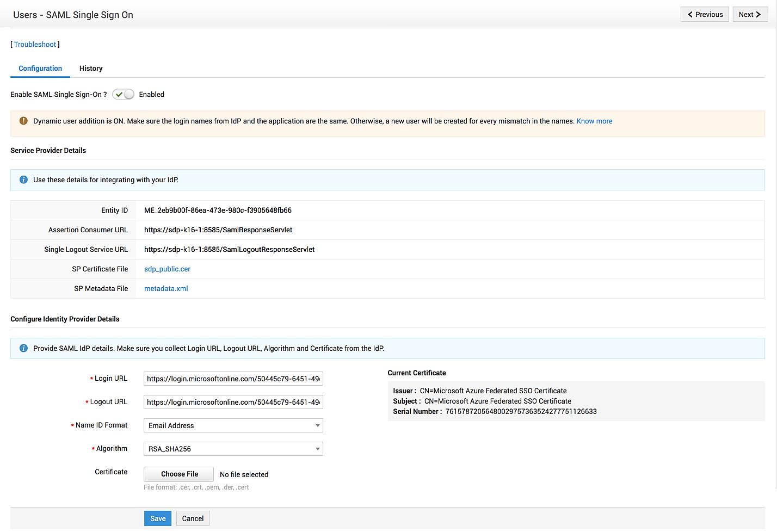Screen dimensions: 777x532
Task: Click the Know more link
Action: 594,121
